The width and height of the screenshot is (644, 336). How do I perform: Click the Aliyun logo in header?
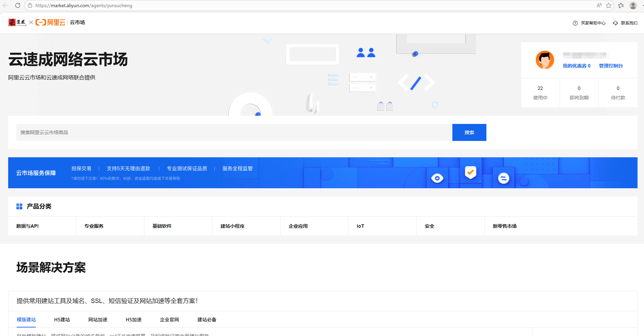(50, 22)
